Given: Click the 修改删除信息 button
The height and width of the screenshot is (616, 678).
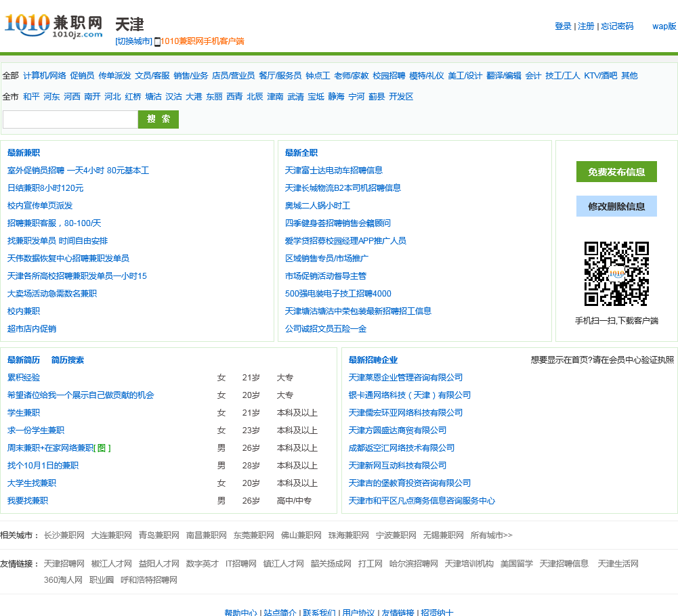Looking at the screenshot, I should (616, 206).
